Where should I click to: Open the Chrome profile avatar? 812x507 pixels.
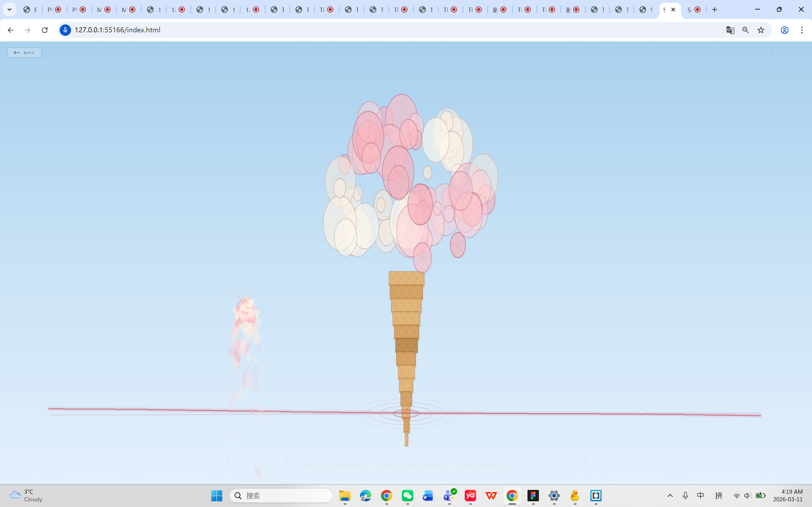784,30
